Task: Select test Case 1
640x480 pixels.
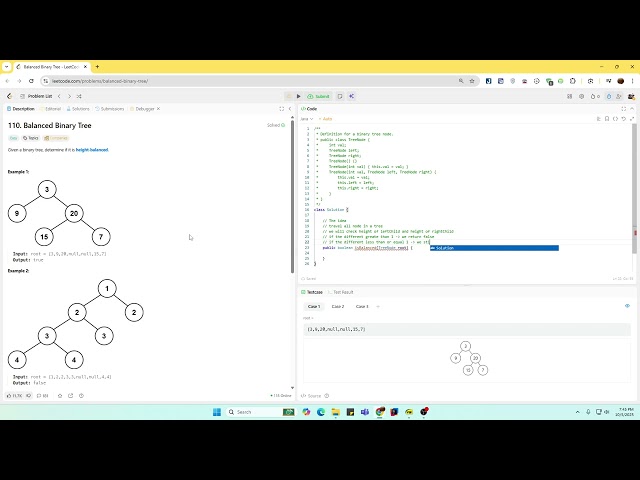Action: (314, 307)
